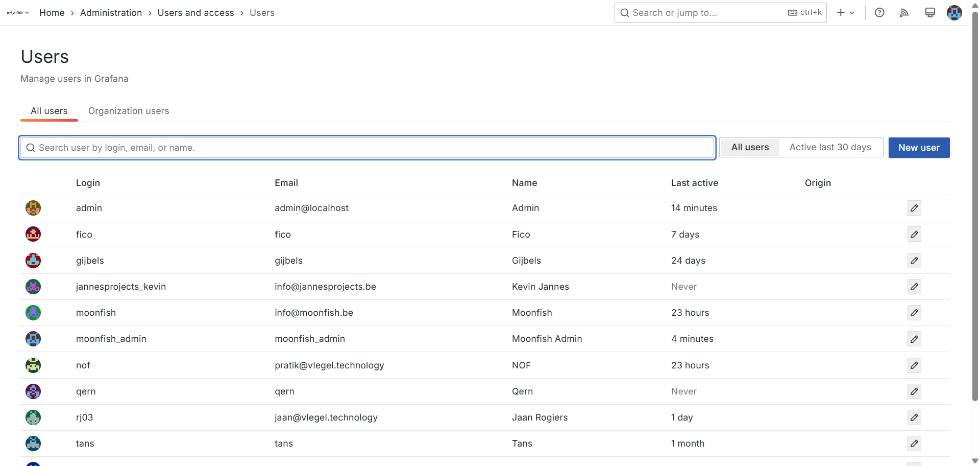Edit the tans user with the pencil icon
This screenshot has width=980, height=466.
[x=914, y=444]
